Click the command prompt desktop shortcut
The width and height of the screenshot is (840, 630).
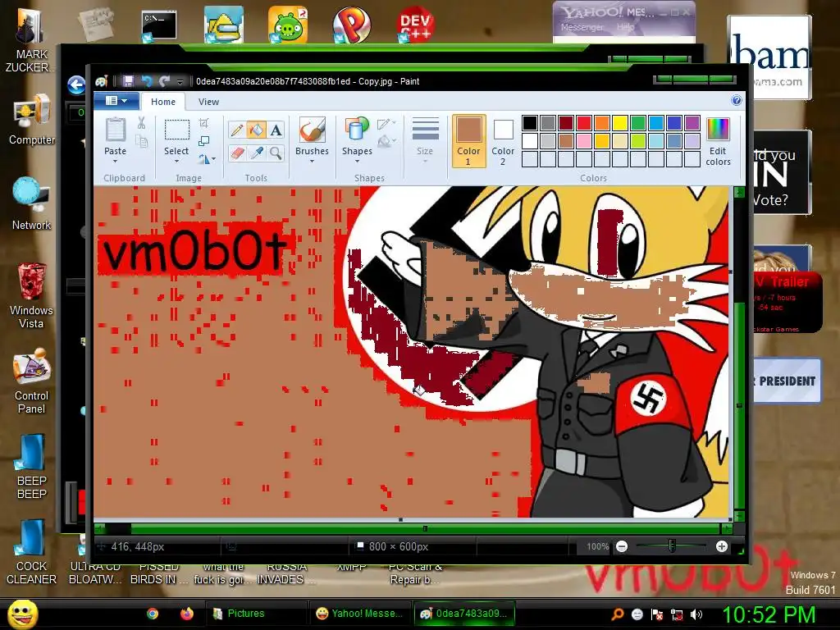pyautogui.click(x=158, y=25)
